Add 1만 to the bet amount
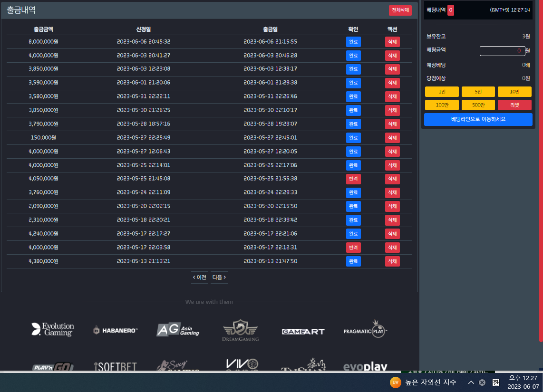543x392 pixels. coord(442,92)
